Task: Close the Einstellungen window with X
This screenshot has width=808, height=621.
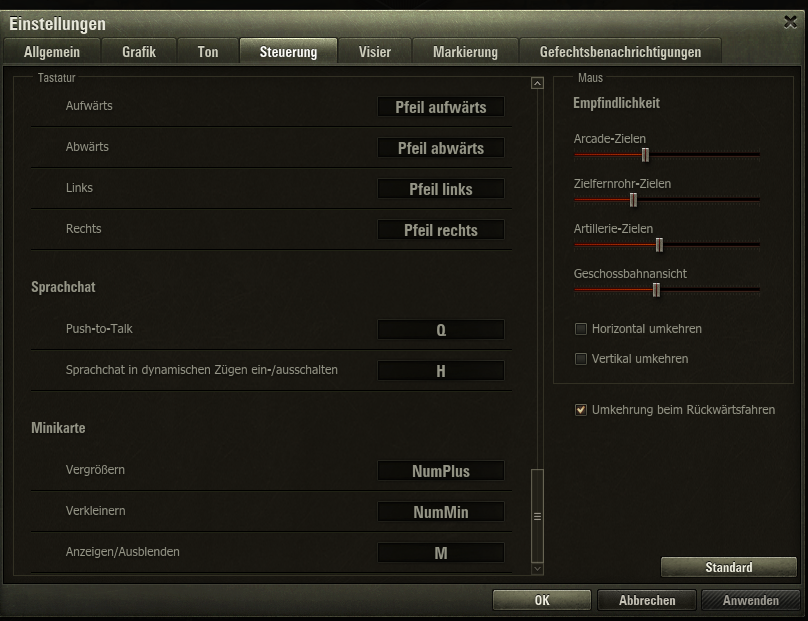Action: (790, 22)
